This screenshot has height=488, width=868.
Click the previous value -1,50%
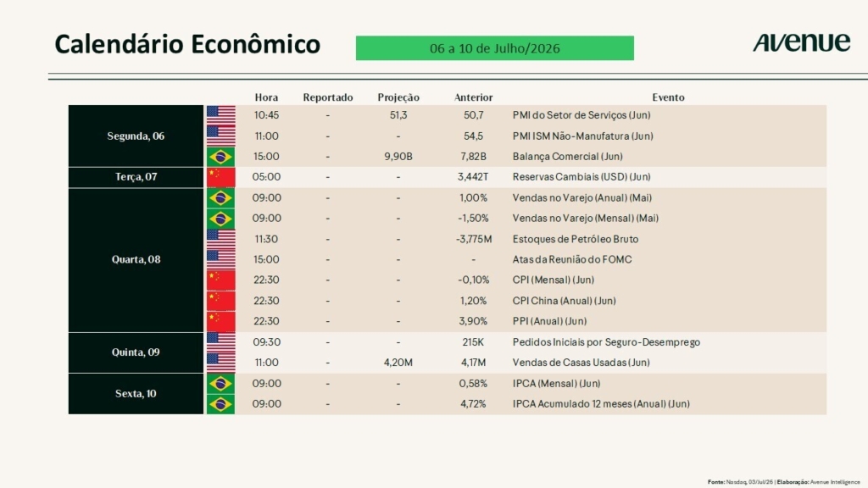473,219
